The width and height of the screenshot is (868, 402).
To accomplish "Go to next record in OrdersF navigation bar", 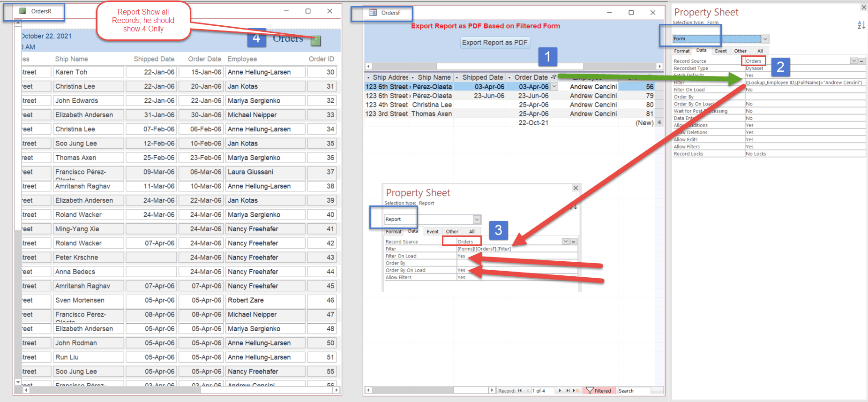I will point(560,391).
